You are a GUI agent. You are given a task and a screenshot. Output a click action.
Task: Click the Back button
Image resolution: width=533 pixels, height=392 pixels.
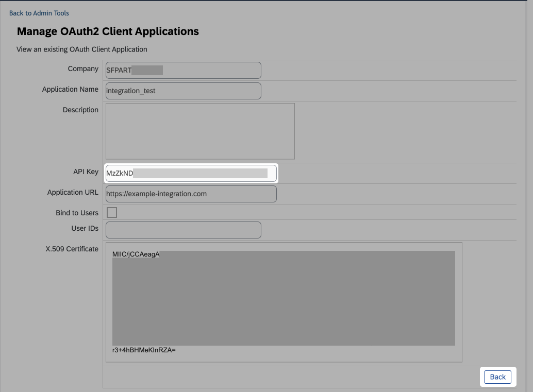[497, 377]
